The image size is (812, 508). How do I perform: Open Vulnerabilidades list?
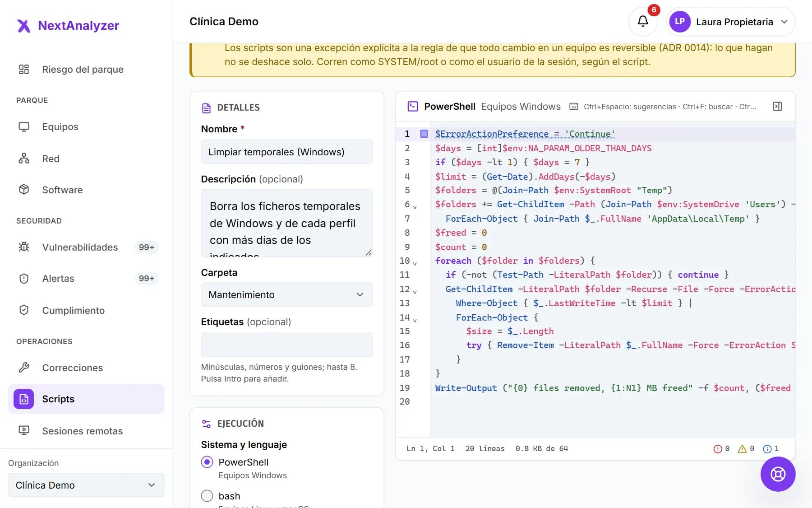pos(86,247)
